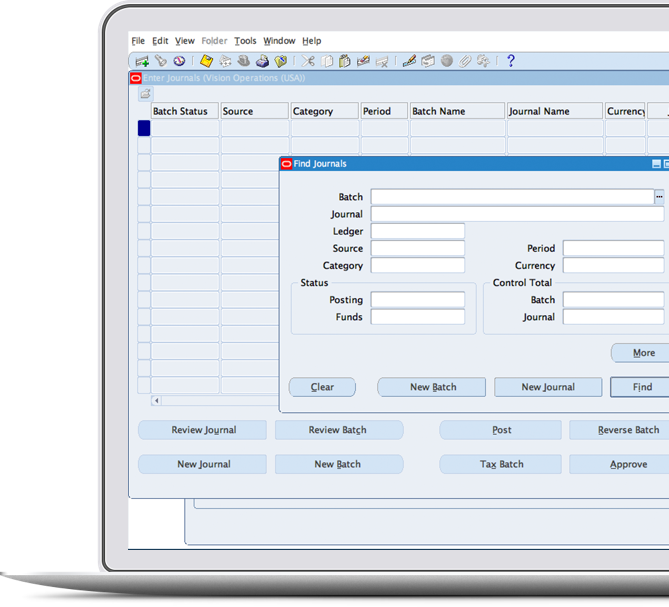Click the Reverse Batch button
The image size is (669, 607).
pyautogui.click(x=620, y=430)
